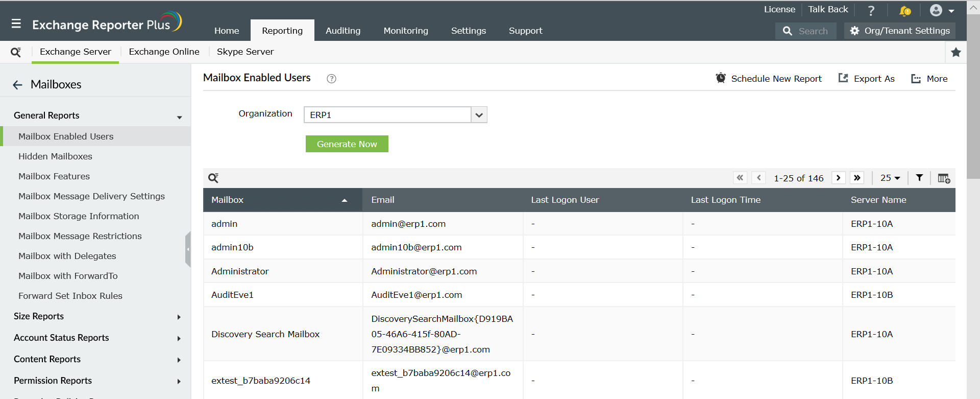Screen dimensions: 980x399
Task: Click help icon beside Mailbox Enabled Users
Action: (x=331, y=79)
